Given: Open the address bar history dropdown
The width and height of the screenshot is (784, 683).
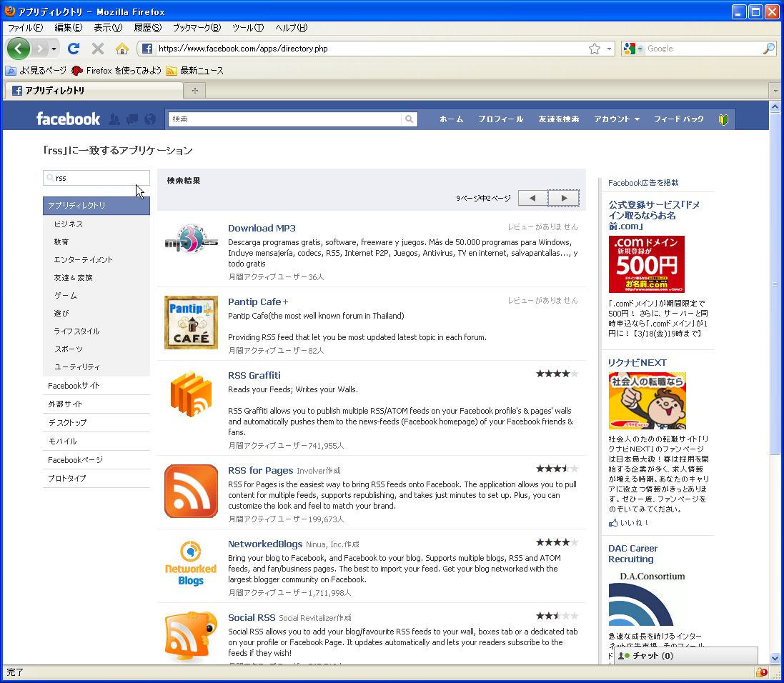Looking at the screenshot, I should [x=608, y=49].
